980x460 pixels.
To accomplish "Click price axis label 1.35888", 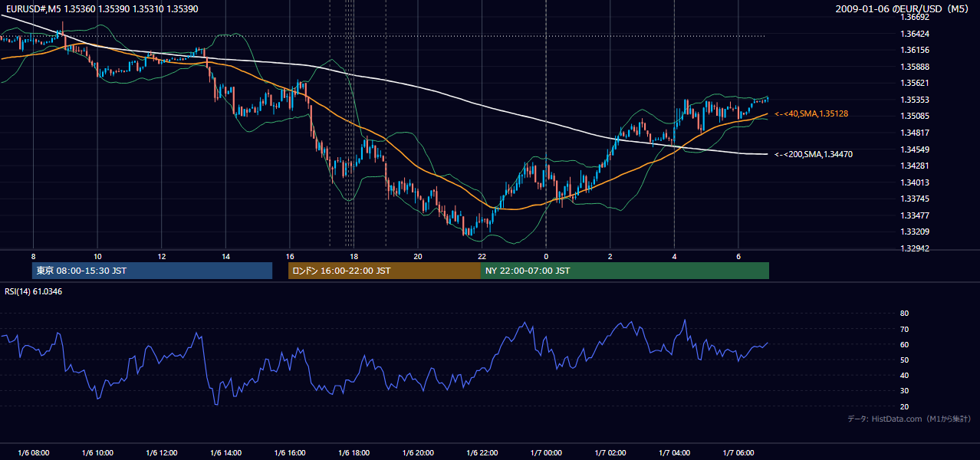I will 915,67.
